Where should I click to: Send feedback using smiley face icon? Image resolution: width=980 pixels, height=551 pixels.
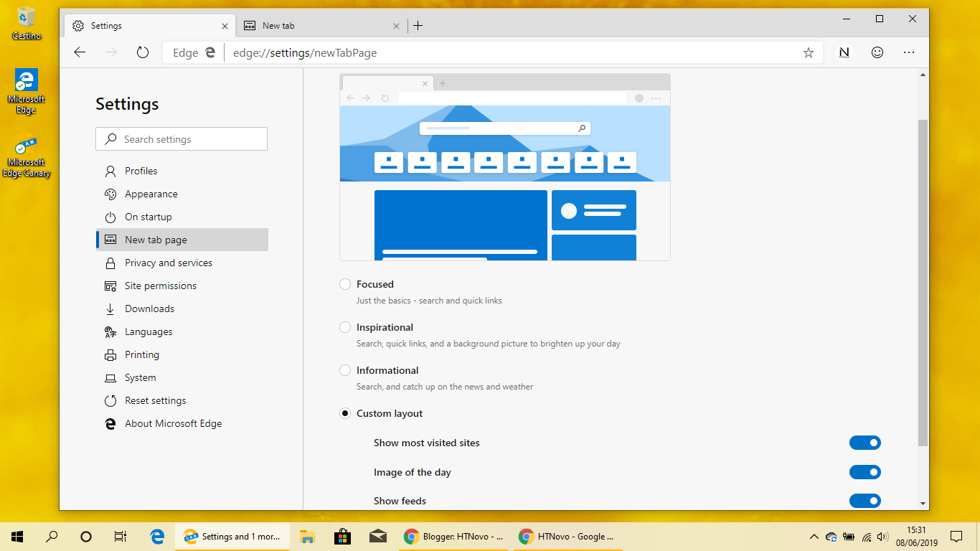pyautogui.click(x=877, y=52)
